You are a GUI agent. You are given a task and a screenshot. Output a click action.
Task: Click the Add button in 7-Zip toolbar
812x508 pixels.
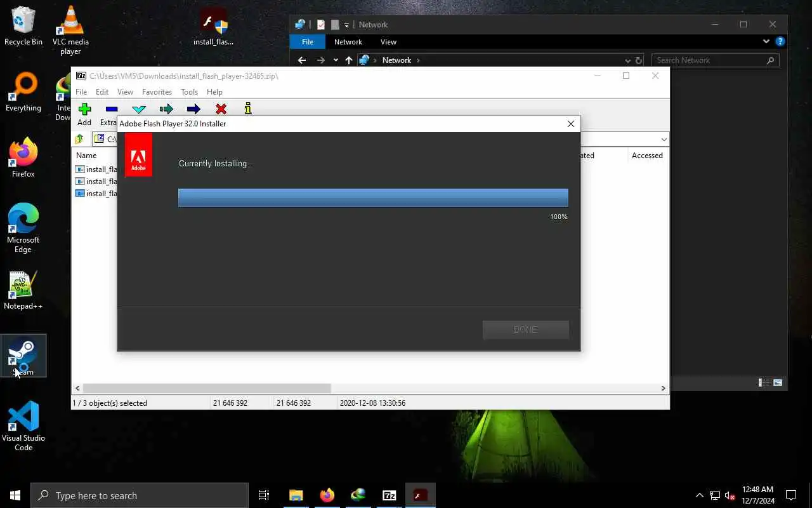pyautogui.click(x=84, y=114)
